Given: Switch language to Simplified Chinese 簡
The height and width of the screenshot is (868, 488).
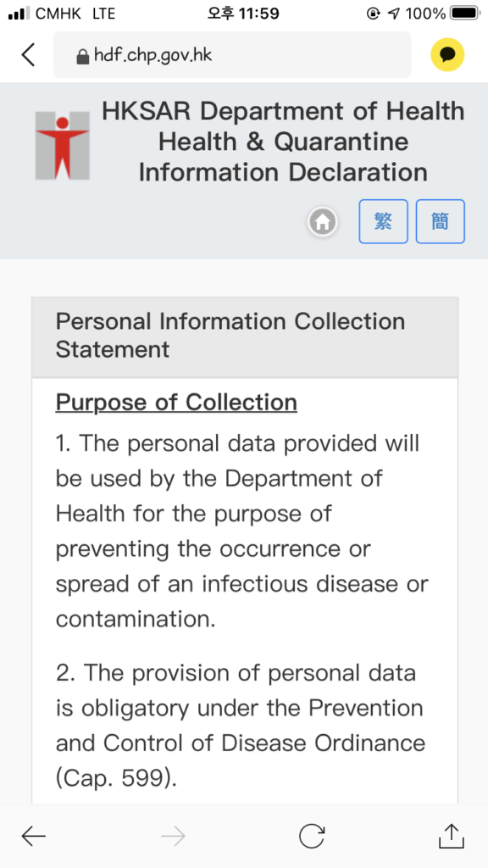Looking at the screenshot, I should point(441,221).
